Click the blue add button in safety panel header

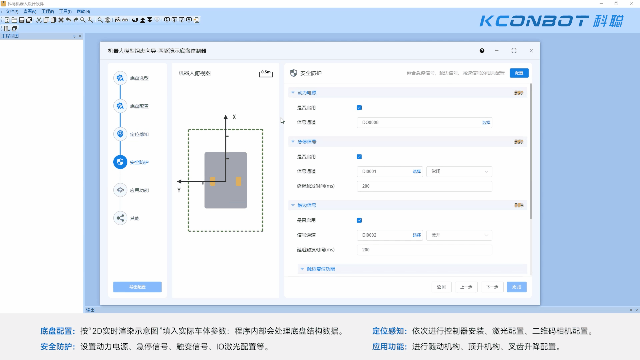(519, 73)
